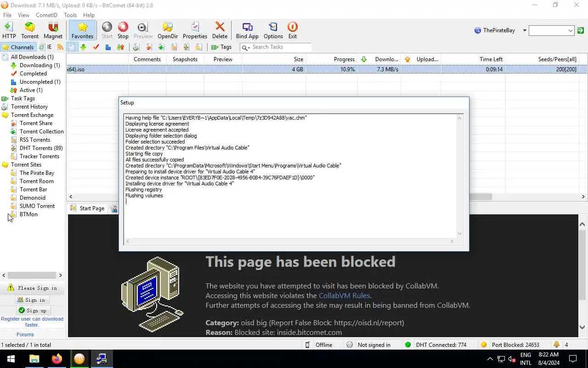Switch to the Start Page tab
588x368 pixels.
88,208
